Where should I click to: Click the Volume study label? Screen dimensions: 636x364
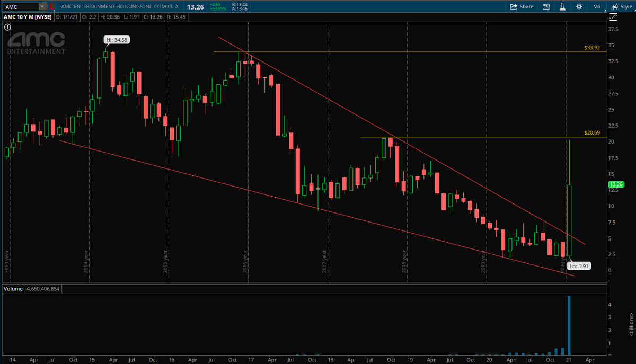click(13, 289)
